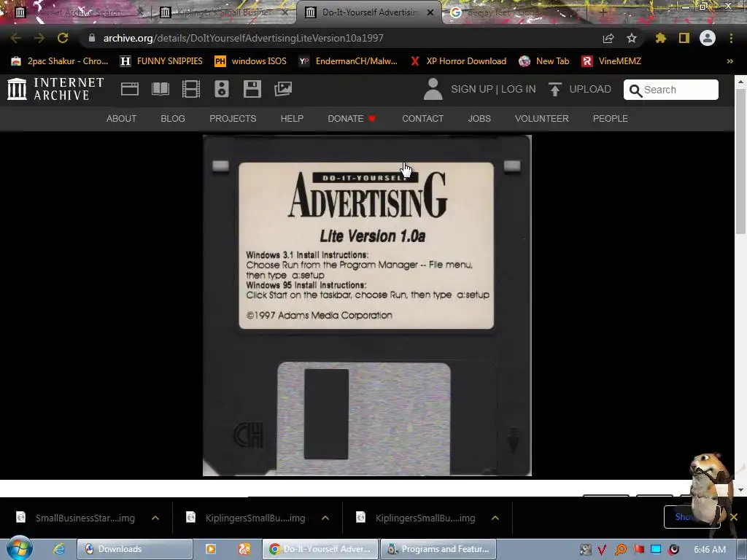Click the LOG IN link
The image size is (747, 560).
(x=519, y=89)
